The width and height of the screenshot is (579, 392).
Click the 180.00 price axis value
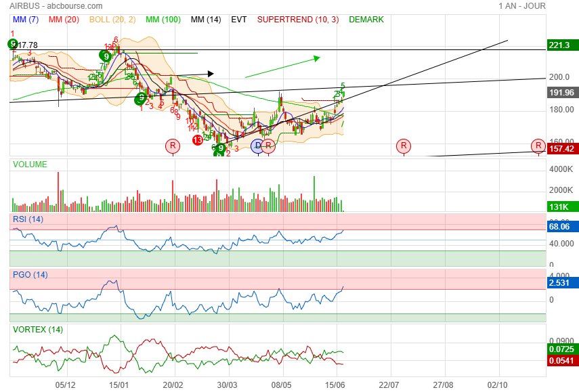point(561,109)
